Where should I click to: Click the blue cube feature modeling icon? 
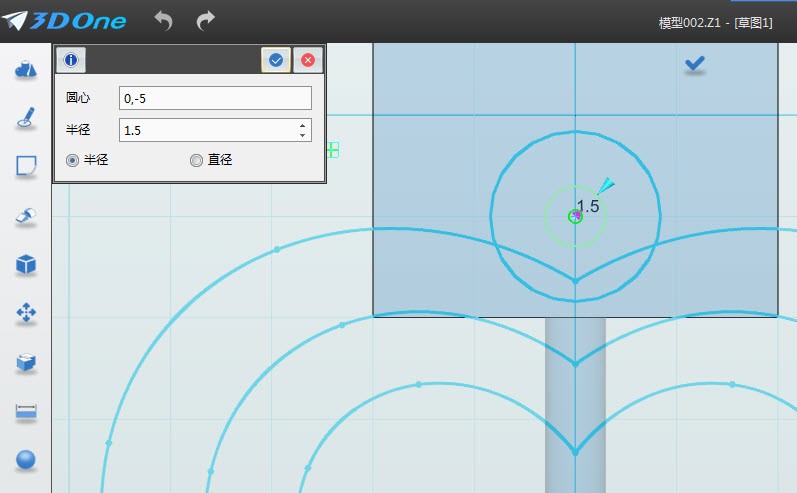tap(26, 264)
